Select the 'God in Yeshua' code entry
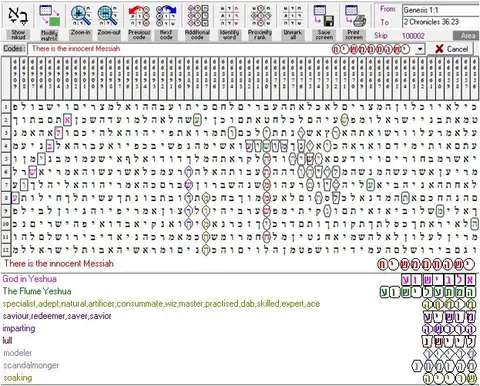This screenshot has width=480, height=386. (30, 279)
